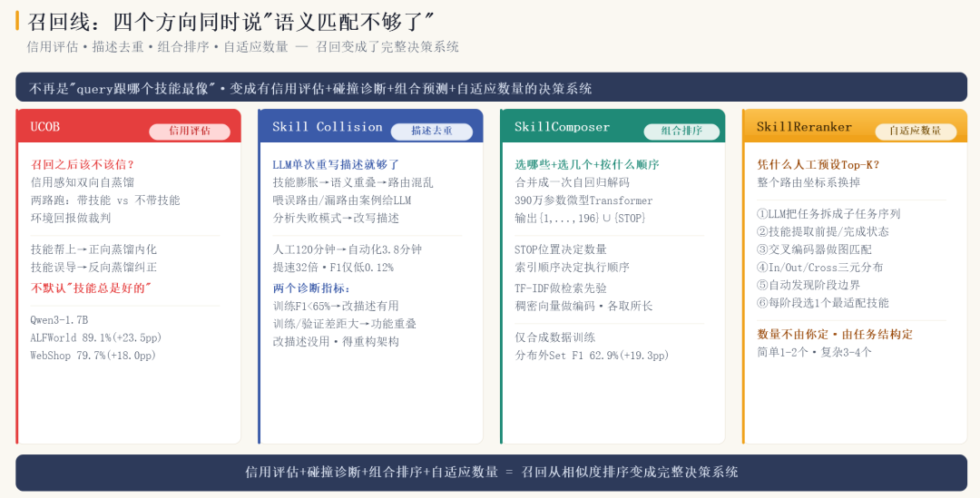
Task: Click step ⑥每阶段选1个最适配技能
Action: coord(822,303)
